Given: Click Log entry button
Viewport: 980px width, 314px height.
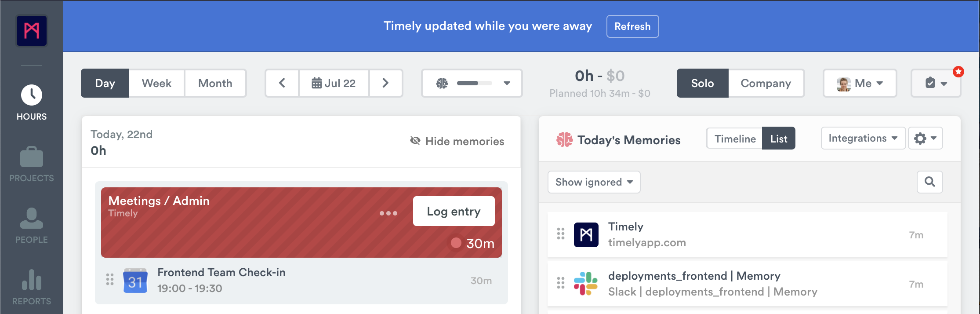Looking at the screenshot, I should click(x=454, y=212).
